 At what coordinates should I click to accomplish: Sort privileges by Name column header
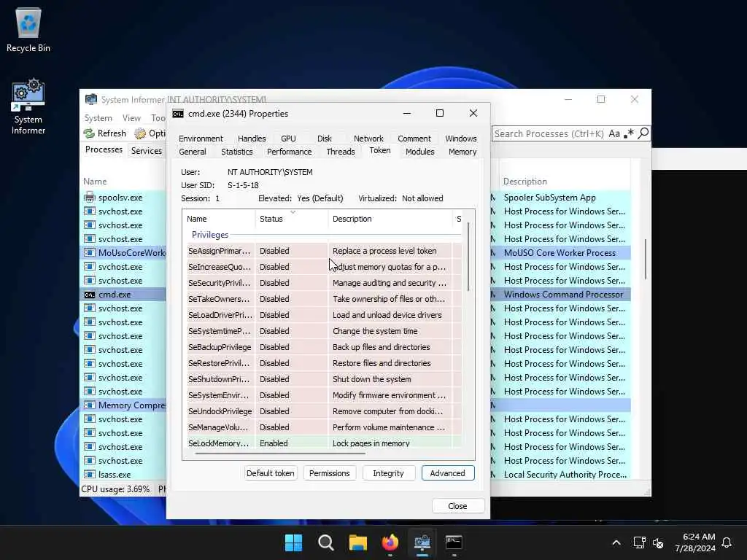(x=219, y=219)
